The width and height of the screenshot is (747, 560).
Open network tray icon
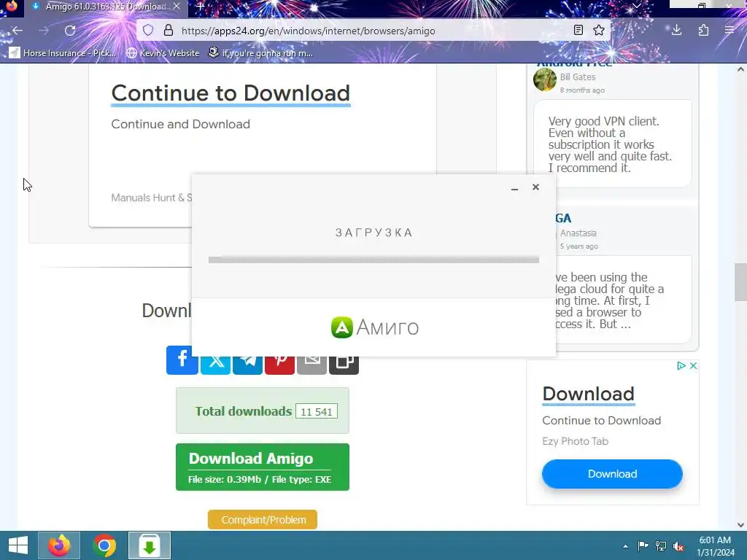(661, 546)
